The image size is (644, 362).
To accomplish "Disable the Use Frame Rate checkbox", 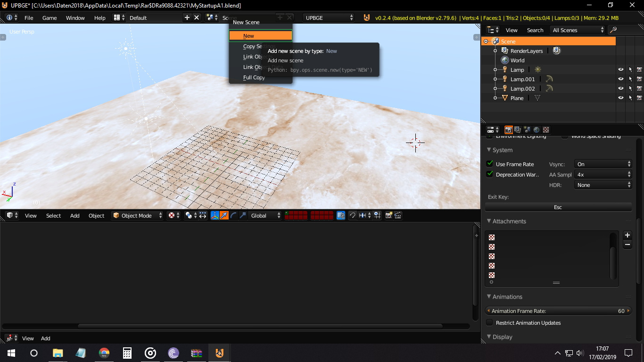I will 489,164.
